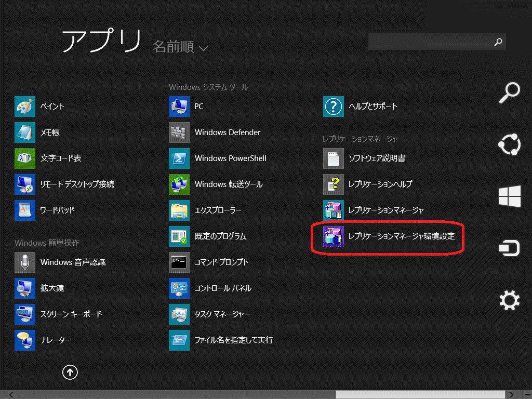This screenshot has height=399, width=532.
Task: Open the Settings gear charm
Action: tap(510, 300)
